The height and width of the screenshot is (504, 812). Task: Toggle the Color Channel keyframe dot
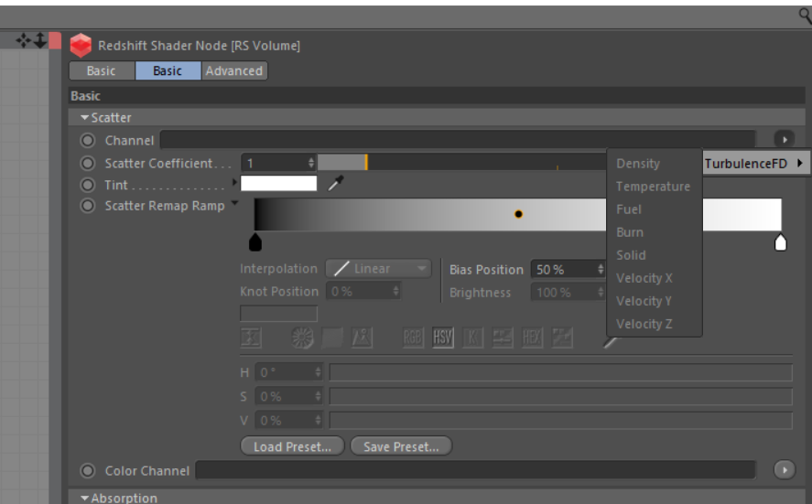point(88,470)
